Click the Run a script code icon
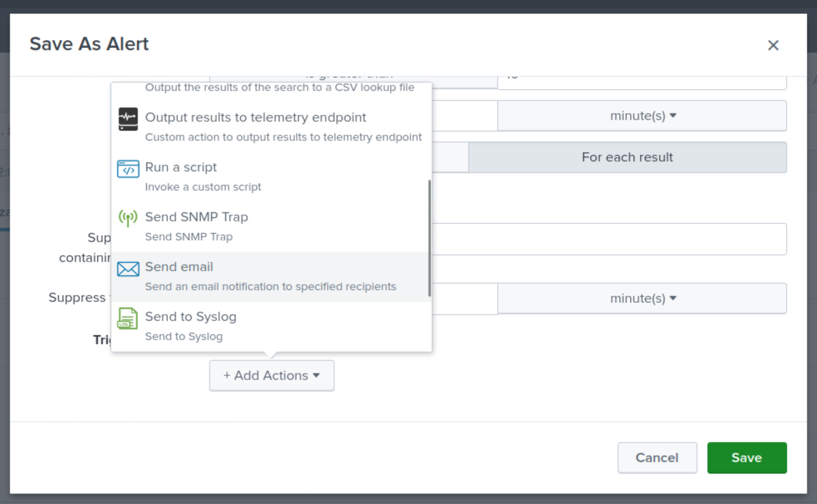 (x=128, y=169)
